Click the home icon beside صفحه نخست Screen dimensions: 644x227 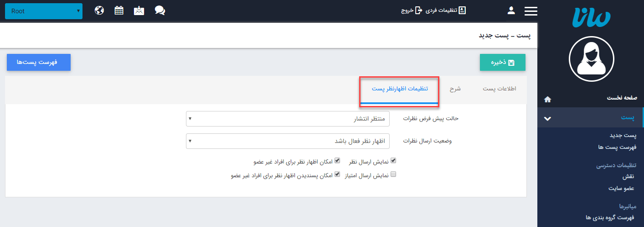pyautogui.click(x=548, y=99)
